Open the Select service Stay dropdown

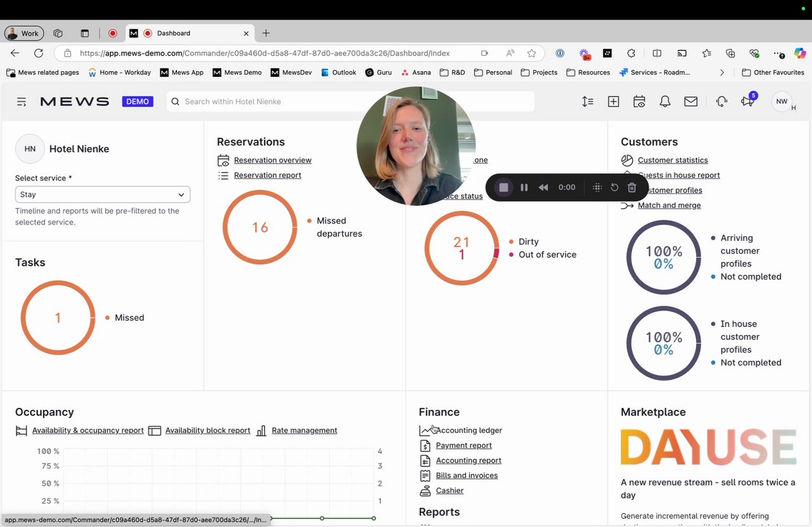coord(103,195)
